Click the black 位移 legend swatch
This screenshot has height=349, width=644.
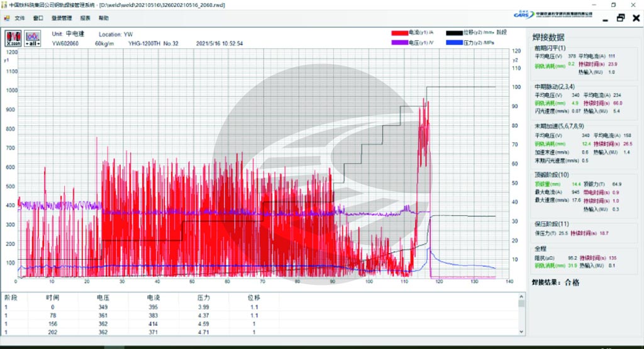453,32
